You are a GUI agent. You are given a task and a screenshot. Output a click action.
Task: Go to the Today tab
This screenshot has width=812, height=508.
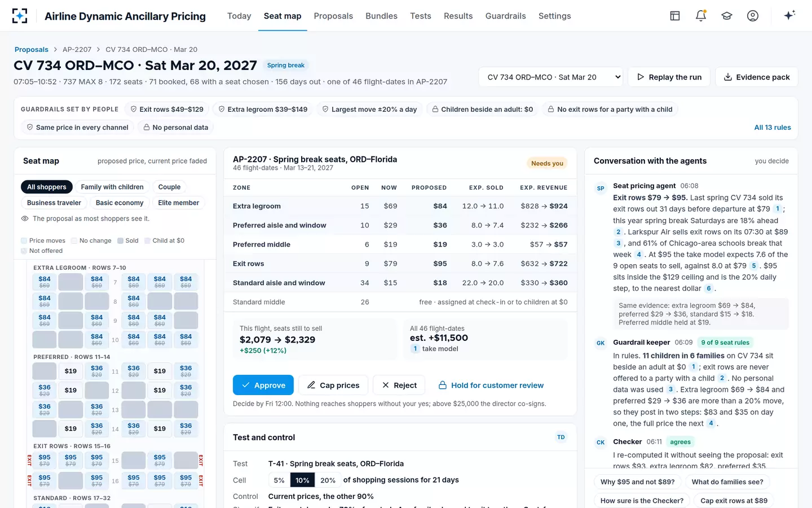pos(239,16)
